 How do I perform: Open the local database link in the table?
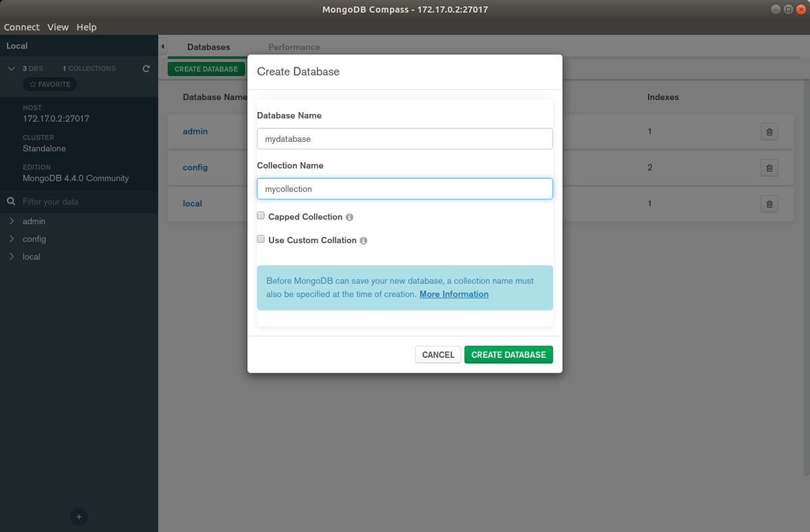tap(192, 203)
